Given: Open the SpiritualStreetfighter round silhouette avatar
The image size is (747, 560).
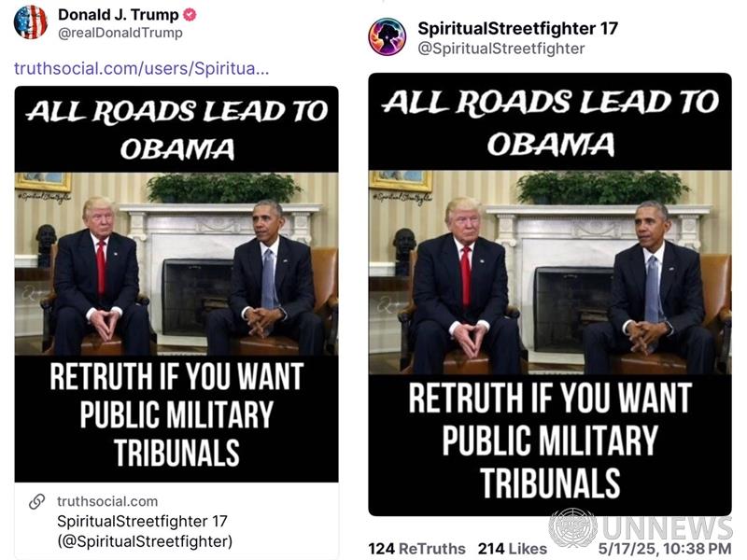Looking at the screenshot, I should 387,37.
